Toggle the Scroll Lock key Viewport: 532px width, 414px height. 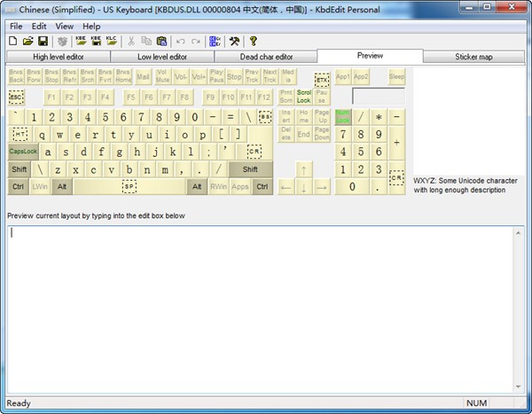click(x=303, y=97)
